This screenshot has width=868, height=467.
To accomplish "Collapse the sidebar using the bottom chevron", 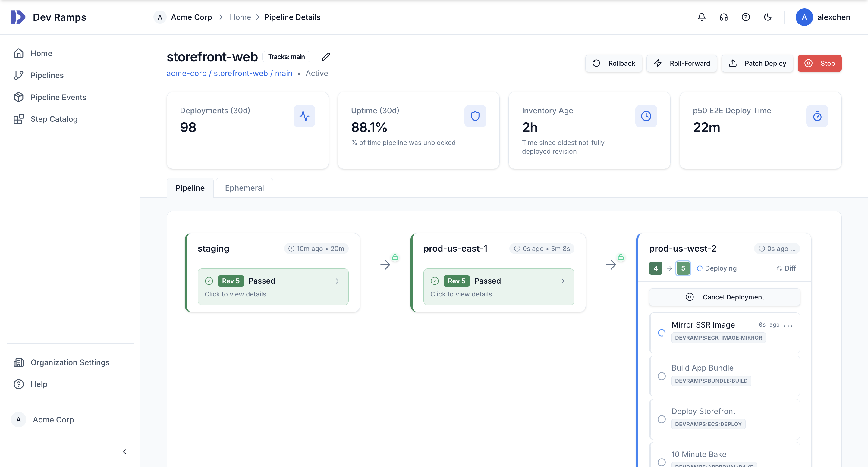I will click(x=124, y=452).
